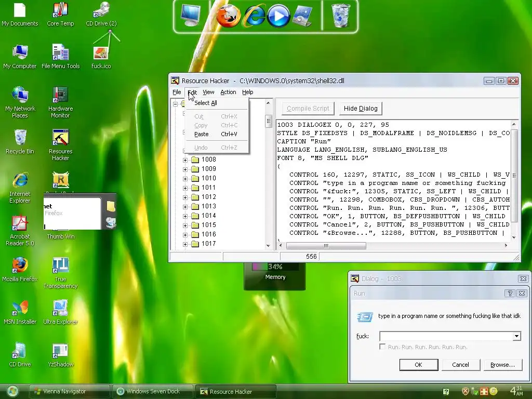Image resolution: width=532 pixels, height=399 pixels.
Task: Click the script editor scroll right arrow
Action: 506,246
